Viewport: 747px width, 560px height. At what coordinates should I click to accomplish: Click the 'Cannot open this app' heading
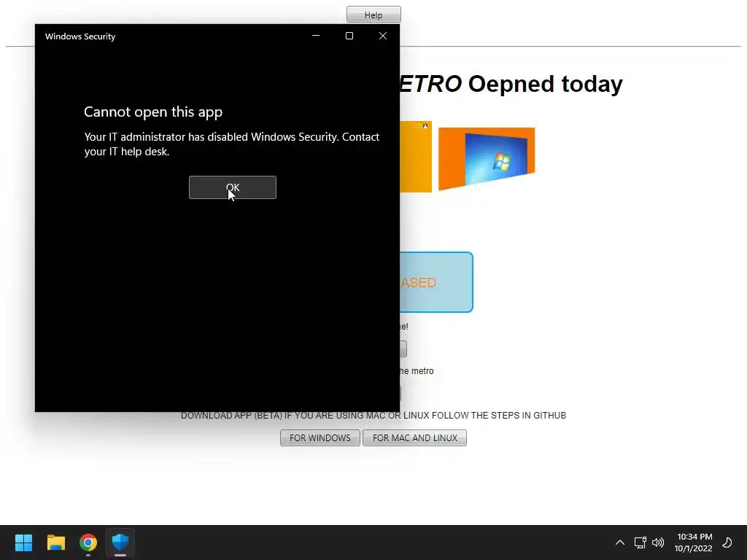coord(153,112)
